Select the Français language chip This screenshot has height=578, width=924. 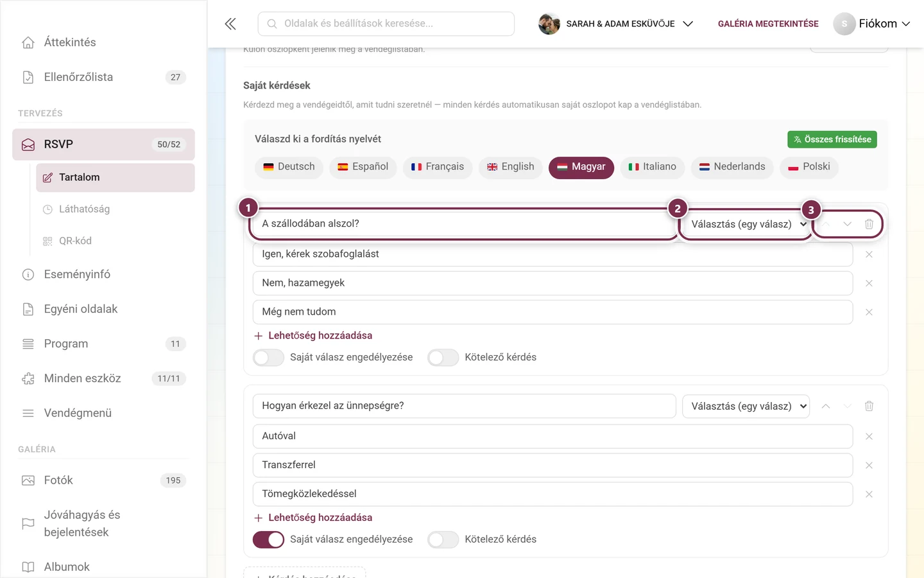[x=438, y=167]
